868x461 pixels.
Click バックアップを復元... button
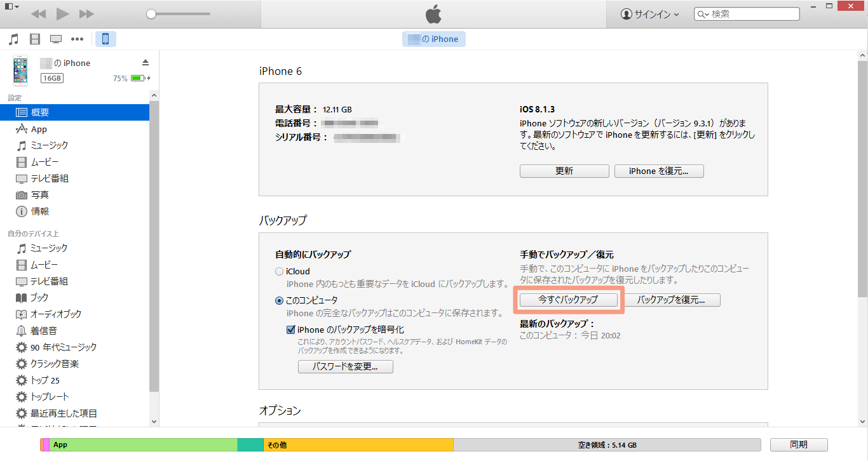point(671,300)
